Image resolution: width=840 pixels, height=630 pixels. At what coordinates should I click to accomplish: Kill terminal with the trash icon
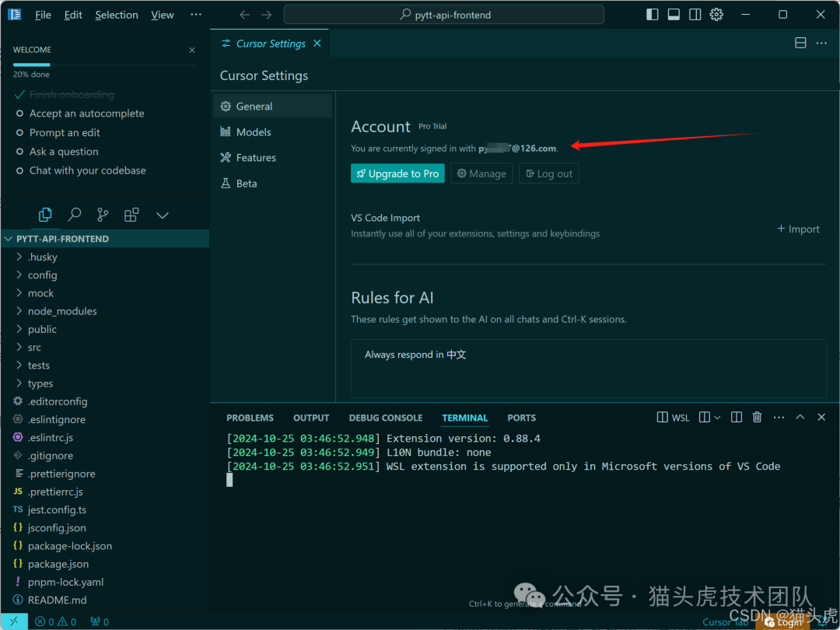(x=757, y=417)
